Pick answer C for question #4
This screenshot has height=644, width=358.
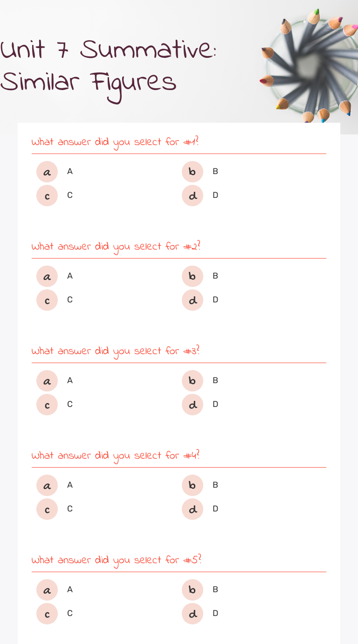click(47, 509)
